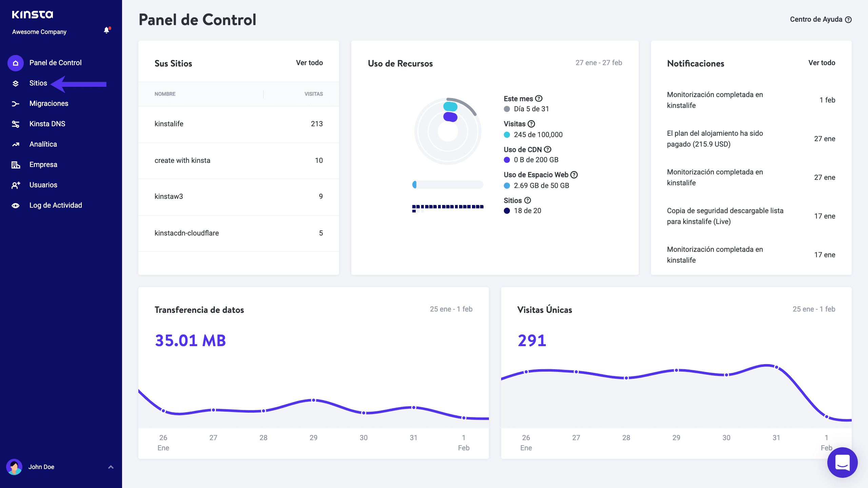
Task: Click help icon next to Visitas
Action: (531, 124)
